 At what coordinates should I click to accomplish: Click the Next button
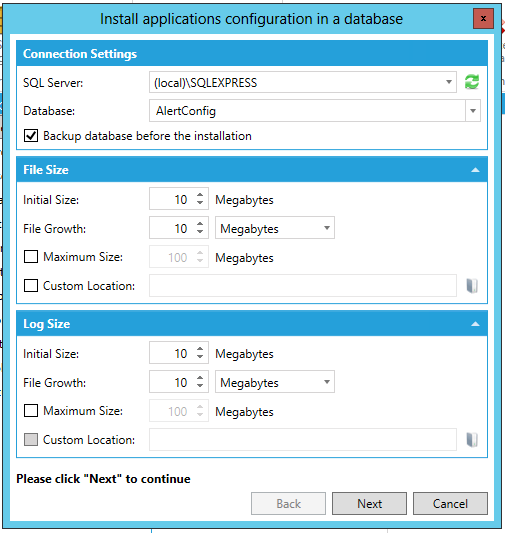coord(369,503)
